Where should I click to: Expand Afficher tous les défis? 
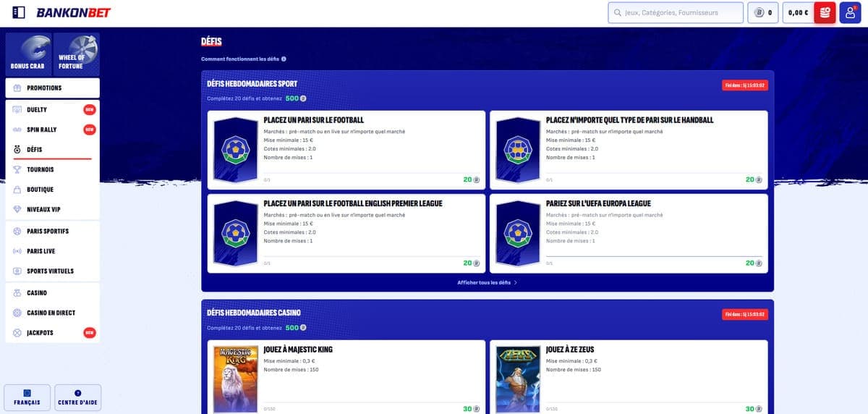(488, 282)
